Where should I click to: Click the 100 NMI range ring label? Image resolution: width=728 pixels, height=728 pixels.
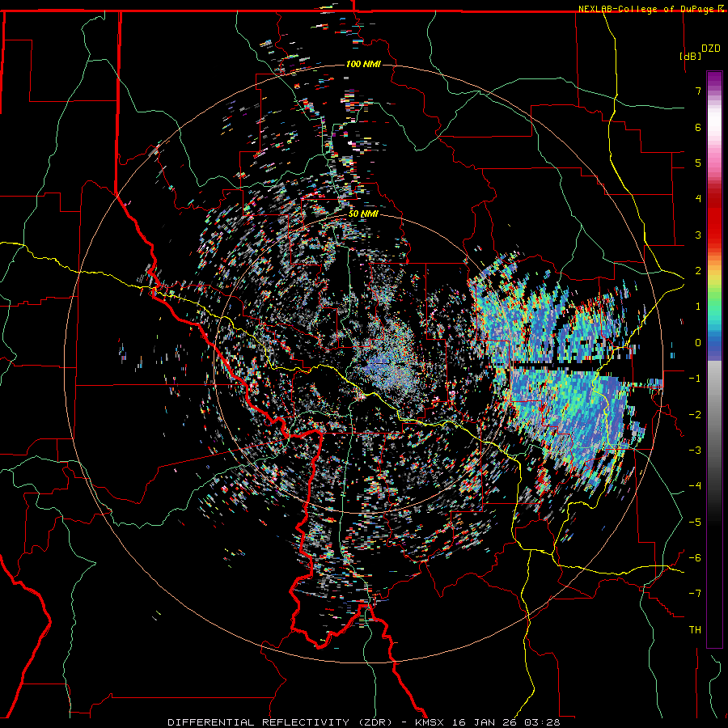pos(363,64)
